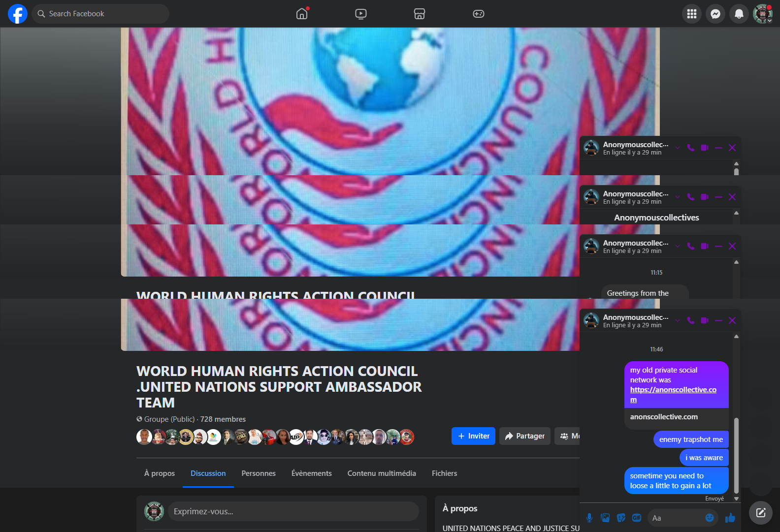Click the Inviter button
Image resolution: width=780 pixels, height=532 pixels.
coord(473,436)
